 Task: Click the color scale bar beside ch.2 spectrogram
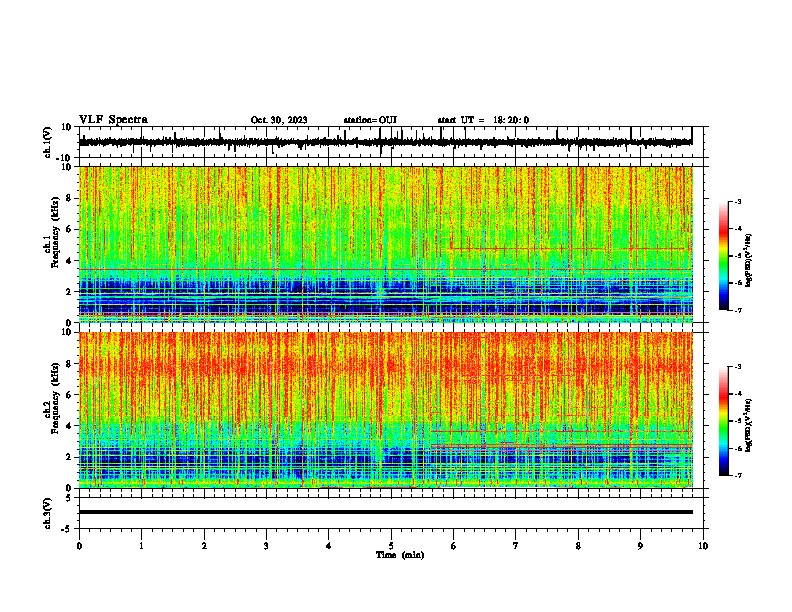point(724,421)
